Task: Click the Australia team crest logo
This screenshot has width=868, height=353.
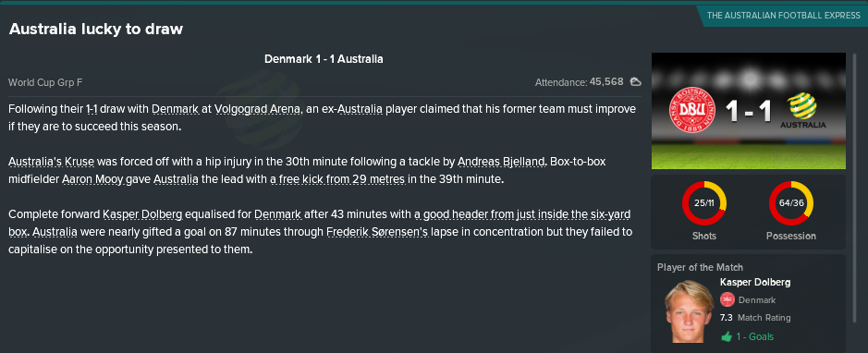Action: coord(802,107)
